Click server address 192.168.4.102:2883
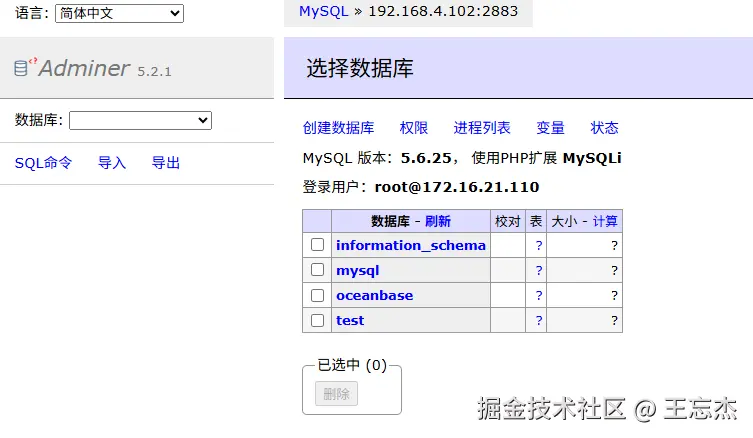This screenshot has width=753, height=438. coord(443,11)
